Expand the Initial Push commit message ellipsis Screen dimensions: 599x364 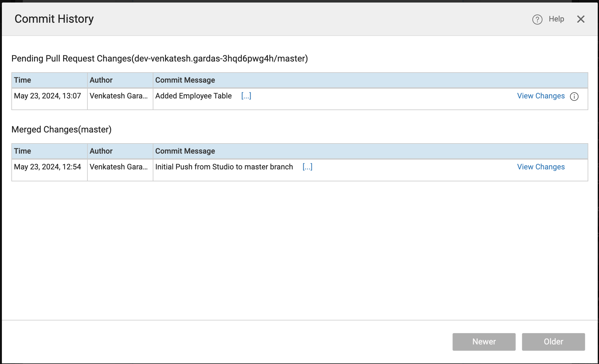307,167
